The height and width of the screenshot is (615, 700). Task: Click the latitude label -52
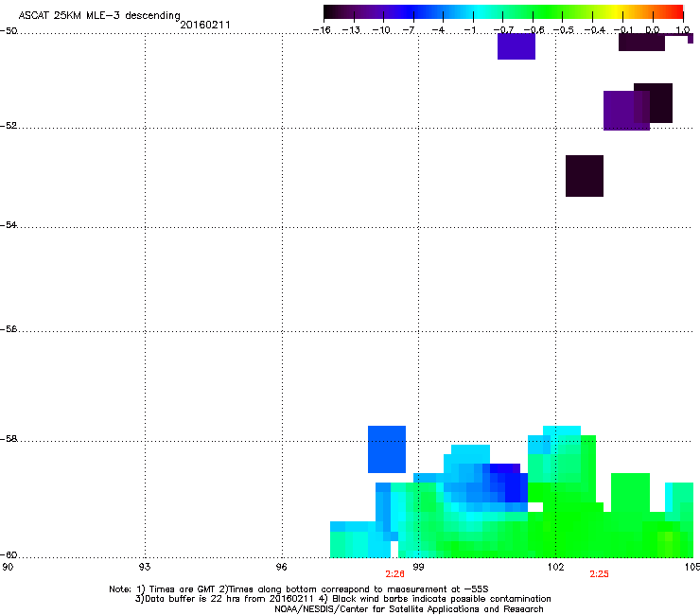tap(9, 126)
